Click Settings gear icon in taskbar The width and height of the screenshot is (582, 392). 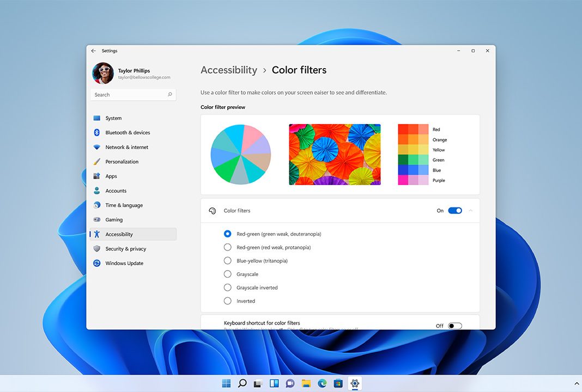point(354,383)
